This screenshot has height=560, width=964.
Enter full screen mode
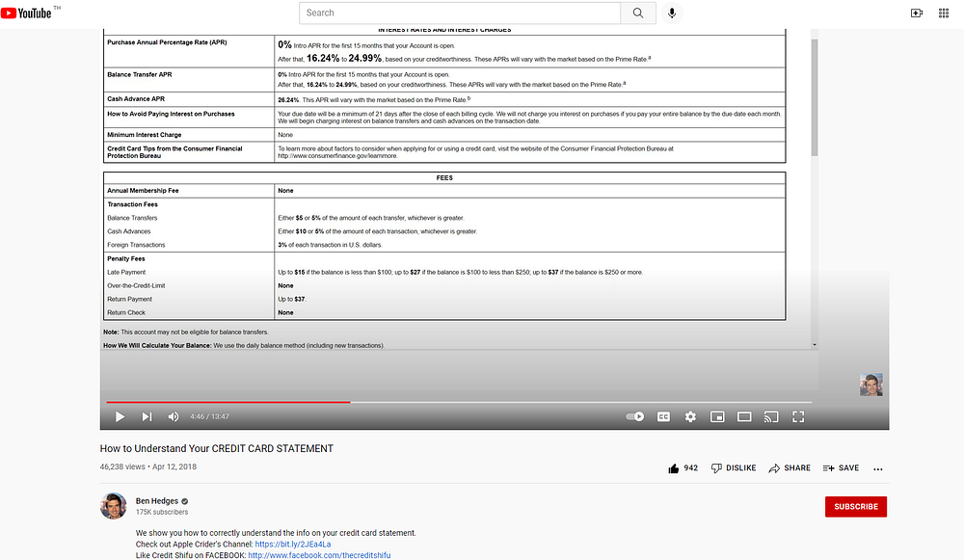click(798, 416)
